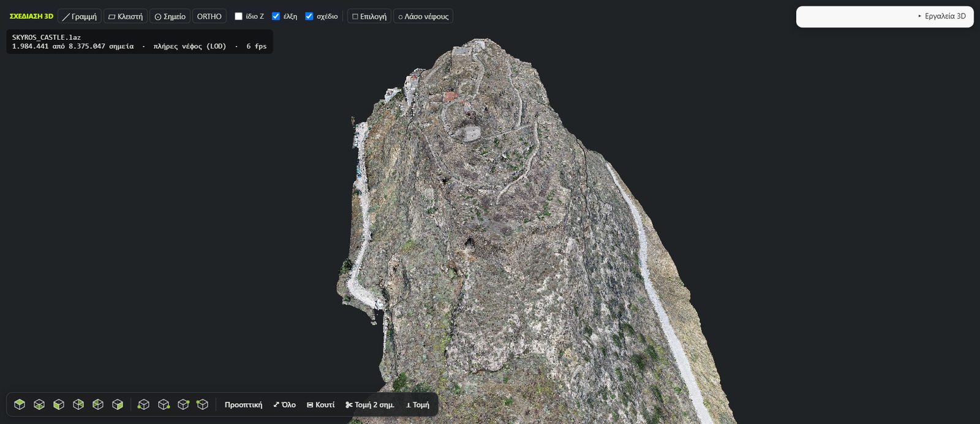
Task: Click the Κουτί box button
Action: [321, 405]
